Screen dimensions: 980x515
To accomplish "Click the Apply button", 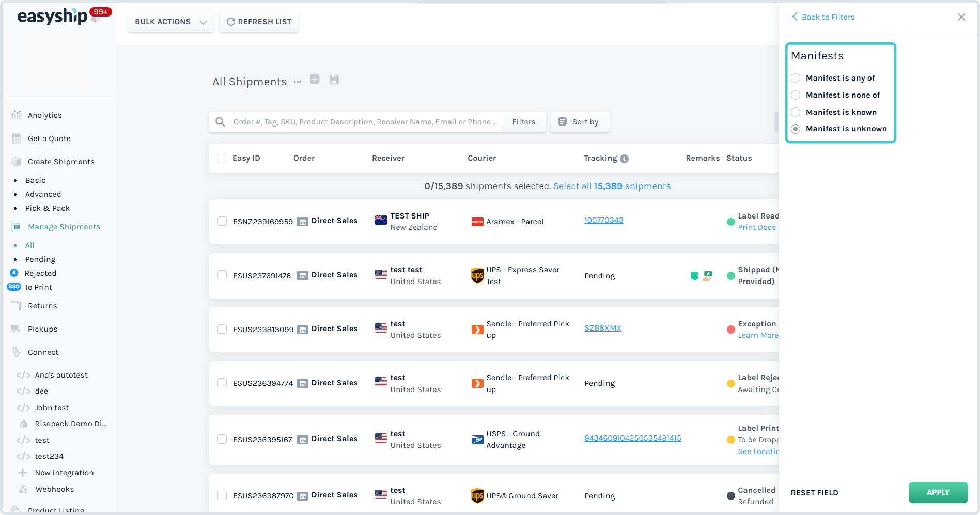I will [938, 492].
